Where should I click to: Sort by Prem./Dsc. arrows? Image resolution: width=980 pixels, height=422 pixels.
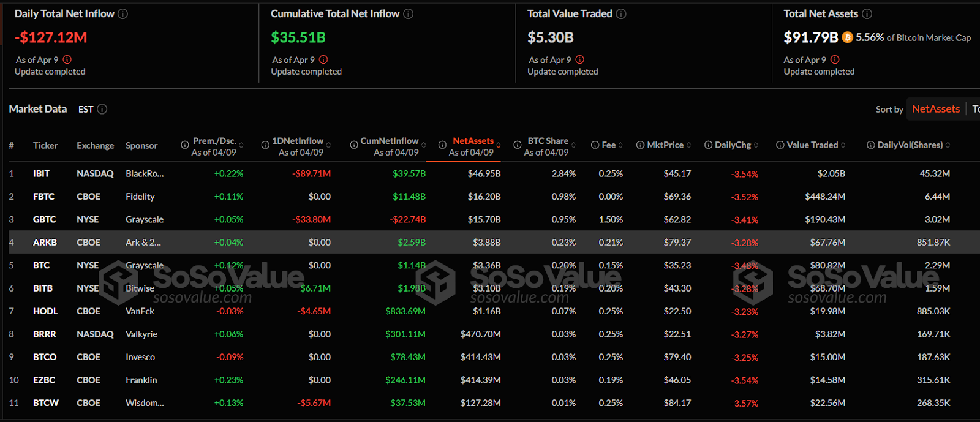click(241, 145)
